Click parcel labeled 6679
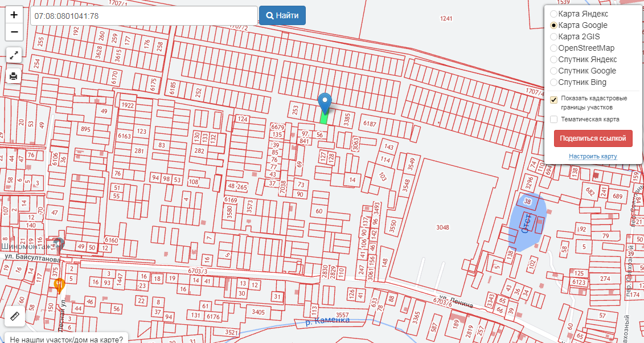 pyautogui.click(x=278, y=127)
